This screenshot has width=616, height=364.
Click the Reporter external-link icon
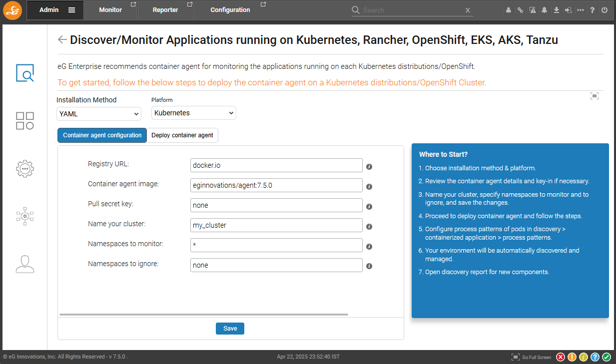(x=189, y=4)
